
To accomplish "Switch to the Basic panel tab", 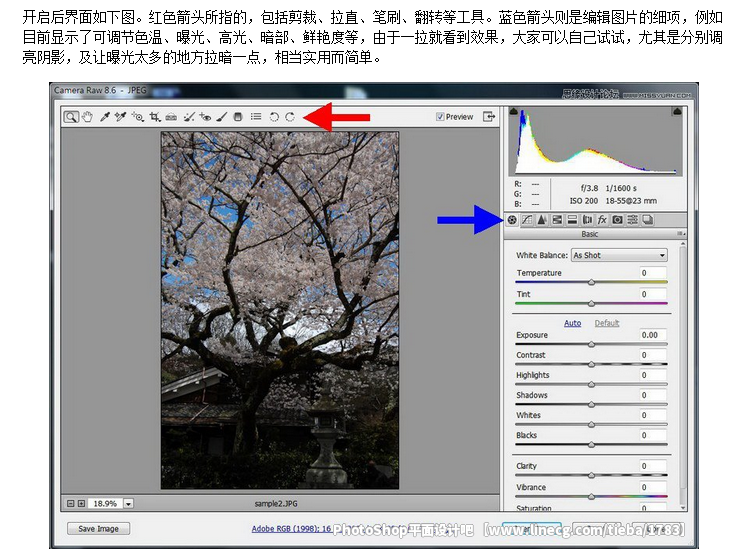I will point(512,220).
